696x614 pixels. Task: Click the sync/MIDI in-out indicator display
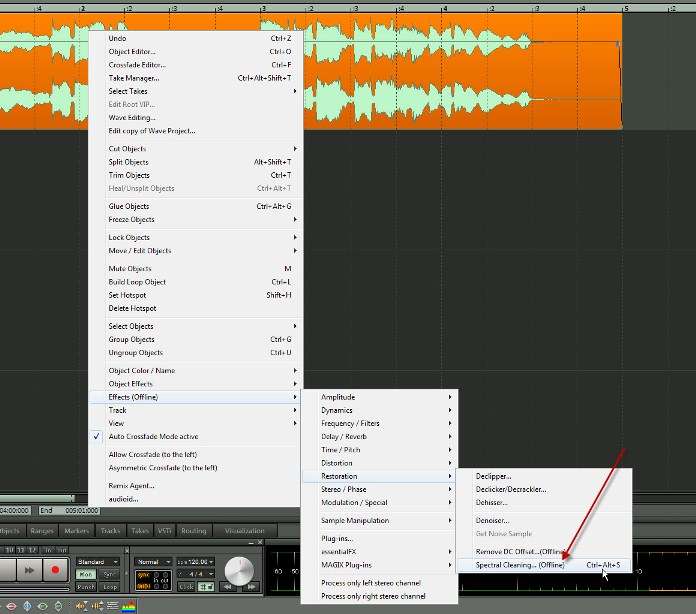click(153, 580)
